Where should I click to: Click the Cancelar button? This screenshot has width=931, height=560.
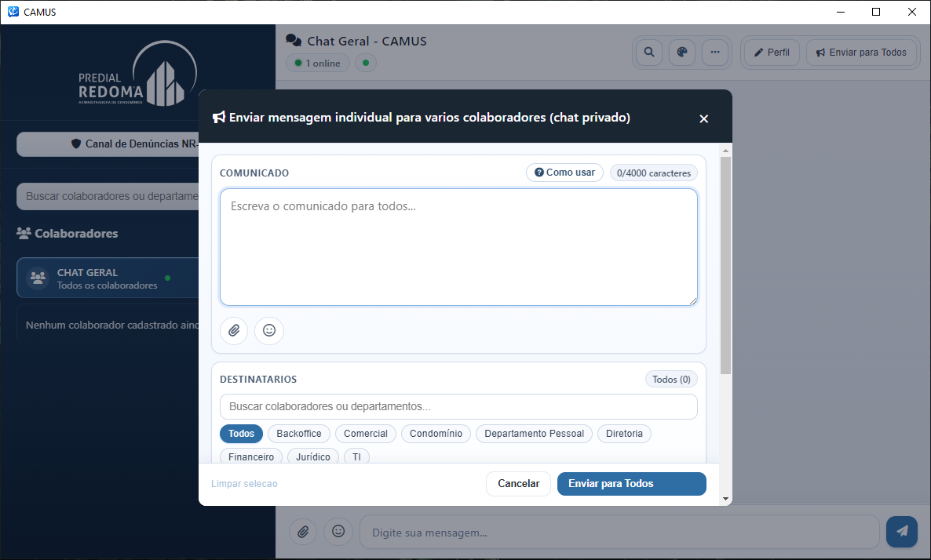point(518,483)
